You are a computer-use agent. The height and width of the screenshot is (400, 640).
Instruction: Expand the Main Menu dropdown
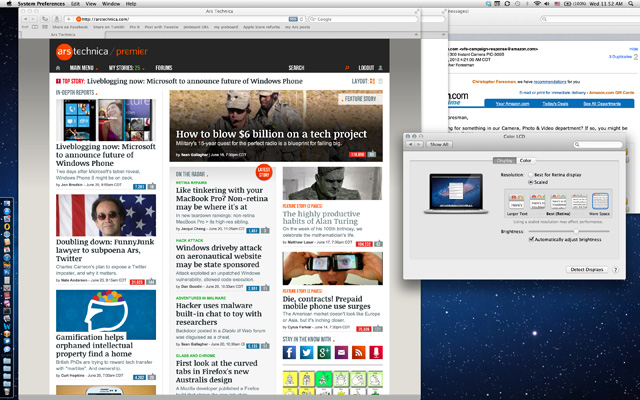pos(84,68)
